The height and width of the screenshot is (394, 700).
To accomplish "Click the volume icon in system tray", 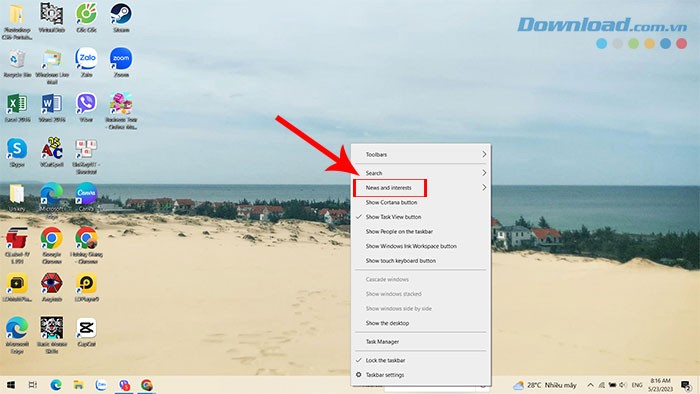I will (x=623, y=385).
